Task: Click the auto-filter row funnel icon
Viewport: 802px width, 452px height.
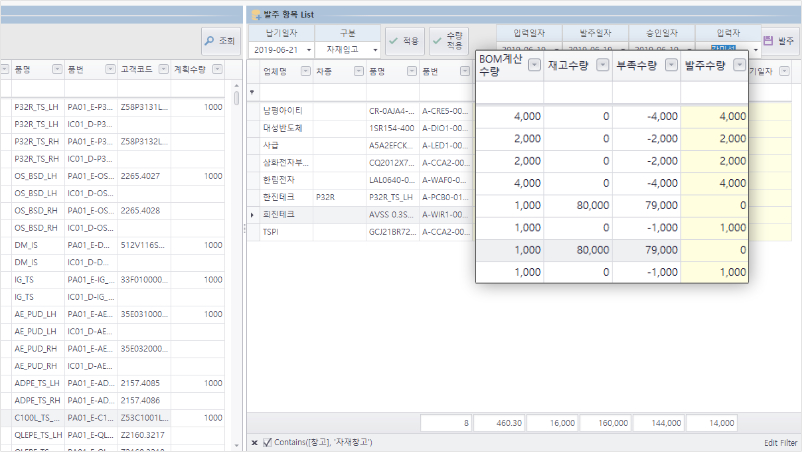Action: tap(252, 93)
